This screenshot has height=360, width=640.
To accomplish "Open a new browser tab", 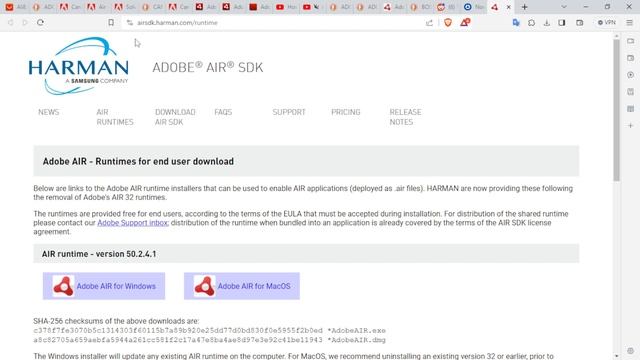I will click(x=524, y=7).
